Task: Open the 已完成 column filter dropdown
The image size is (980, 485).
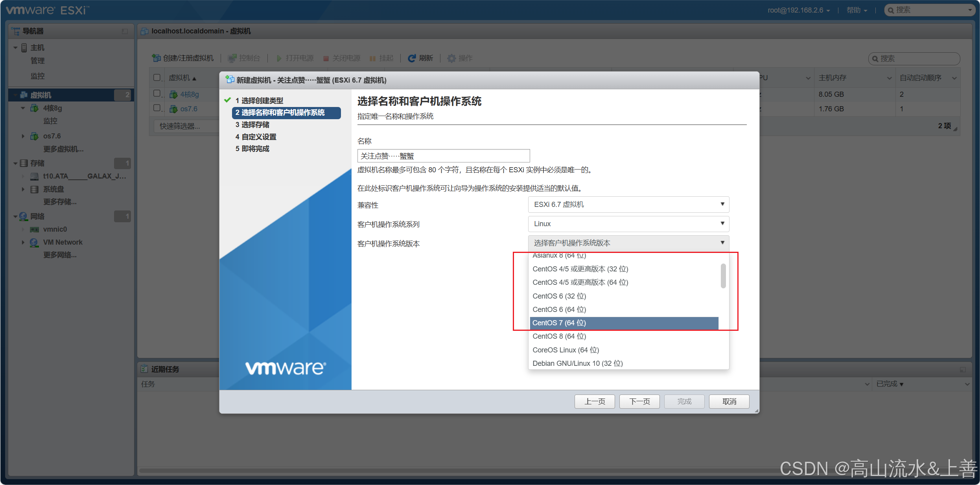Action: pos(967,384)
